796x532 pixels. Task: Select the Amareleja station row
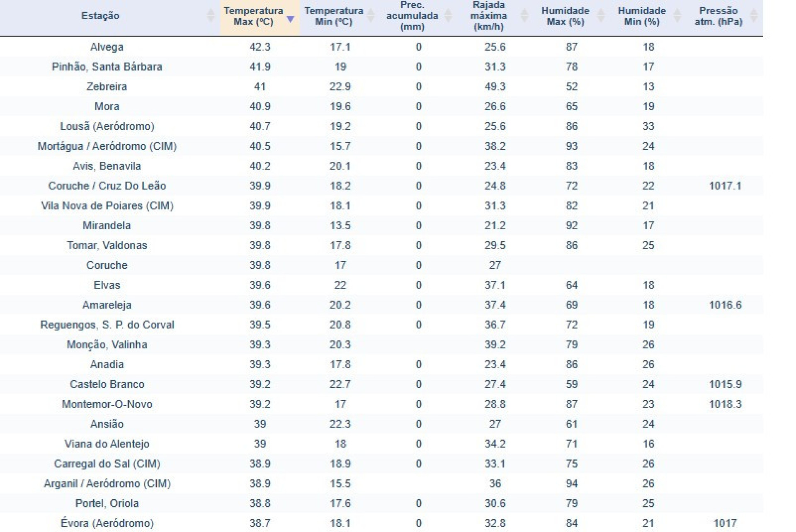[x=381, y=305]
